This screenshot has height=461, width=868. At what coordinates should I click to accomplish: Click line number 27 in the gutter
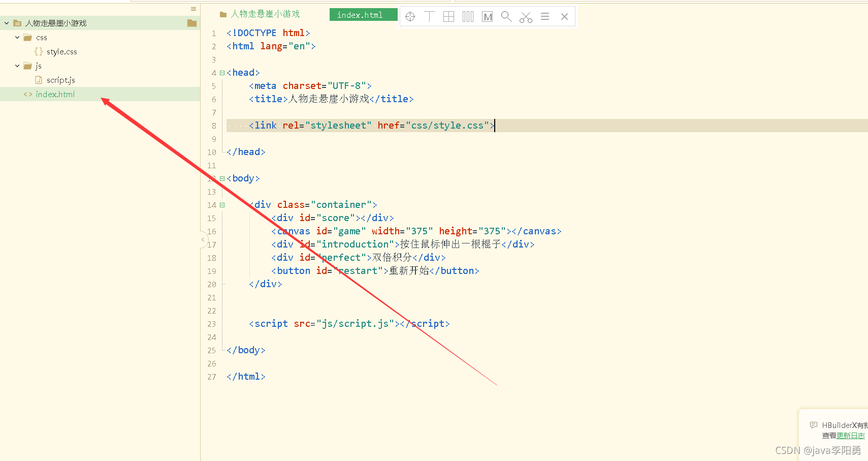point(212,377)
